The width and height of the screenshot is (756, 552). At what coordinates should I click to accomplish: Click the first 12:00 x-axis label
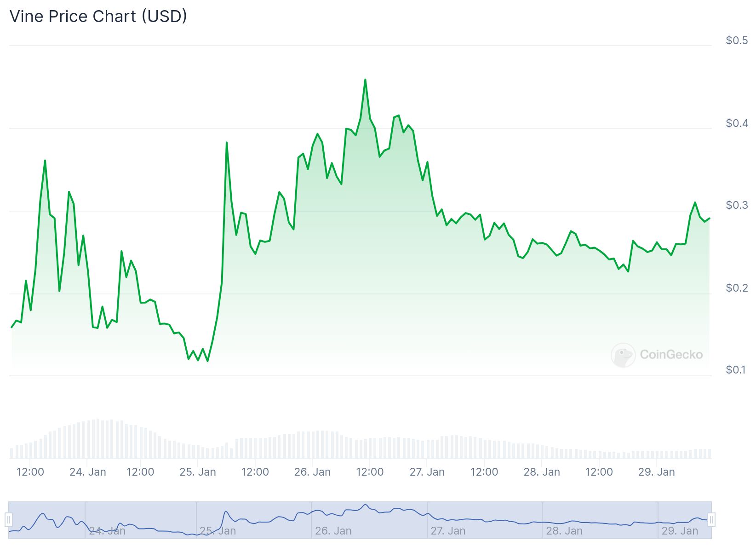tap(30, 472)
